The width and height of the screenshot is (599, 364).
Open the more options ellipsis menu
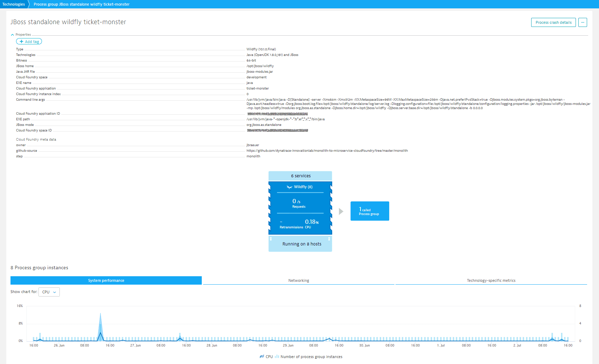tap(583, 22)
